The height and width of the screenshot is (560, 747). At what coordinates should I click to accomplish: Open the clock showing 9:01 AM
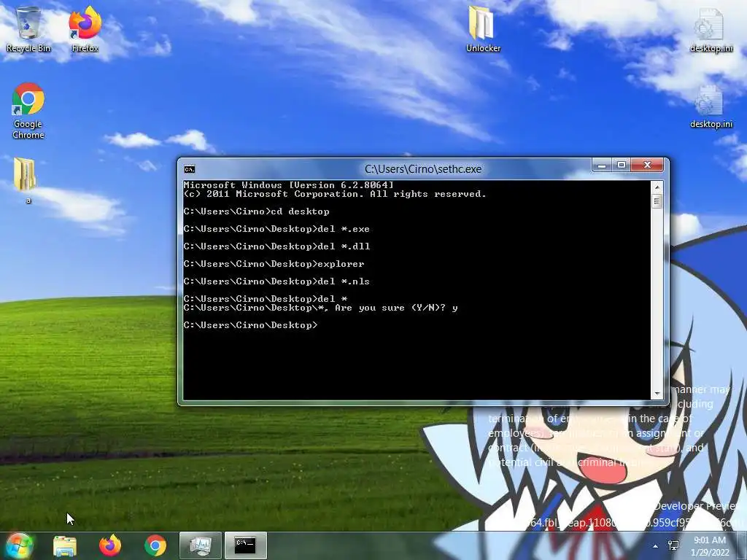click(710, 545)
